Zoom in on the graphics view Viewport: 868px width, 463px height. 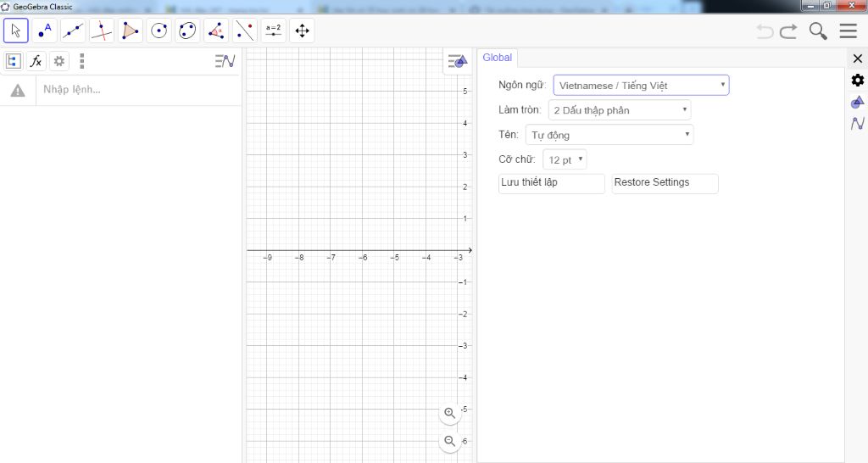click(450, 413)
